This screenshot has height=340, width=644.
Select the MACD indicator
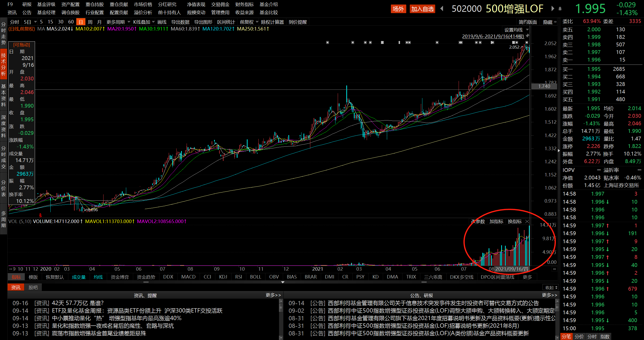(188, 277)
